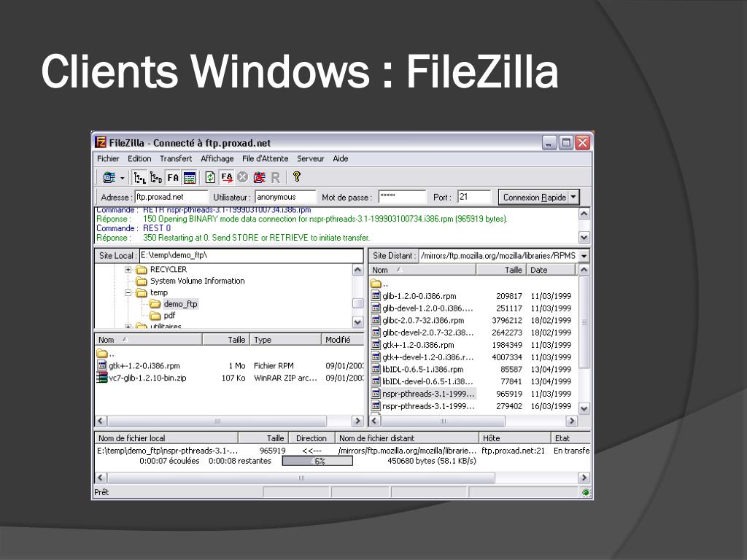747x560 pixels.
Task: Click the reconnect R icon
Action: pos(275,178)
